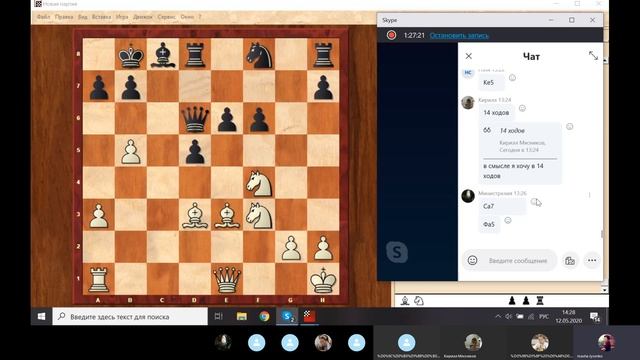This screenshot has width=640, height=360.
Task: Click the taskbar volume icon
Action: point(509,316)
